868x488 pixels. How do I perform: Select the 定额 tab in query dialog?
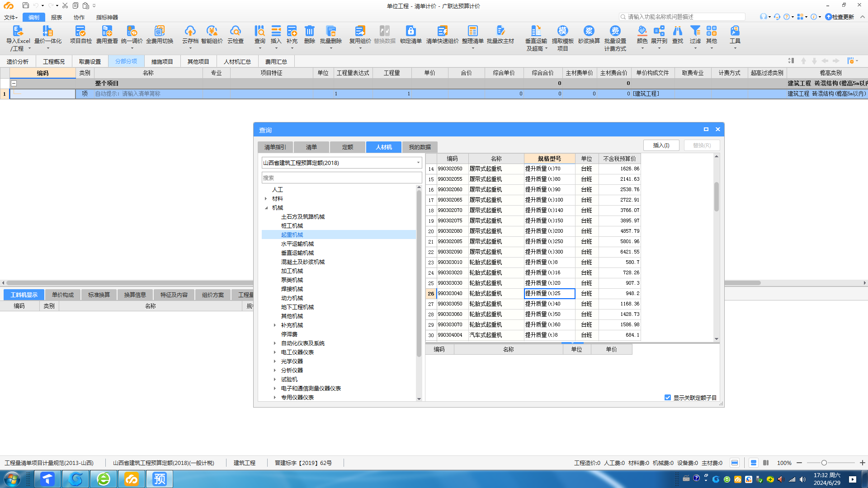347,147
